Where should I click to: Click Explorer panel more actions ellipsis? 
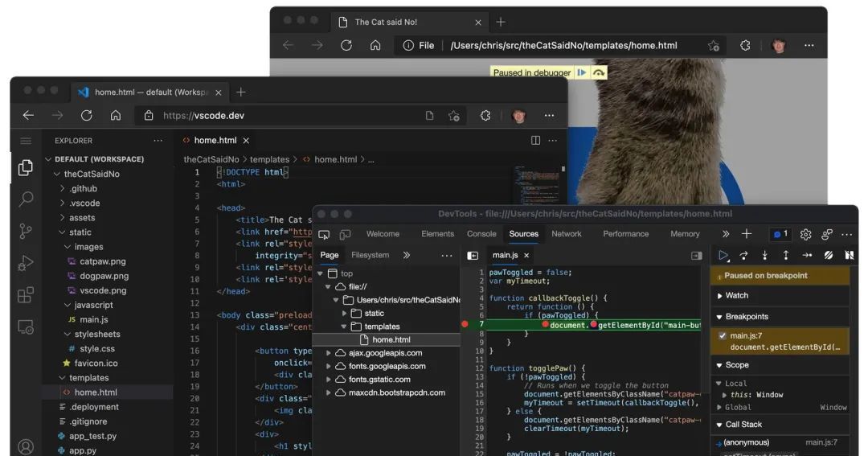[x=158, y=141]
